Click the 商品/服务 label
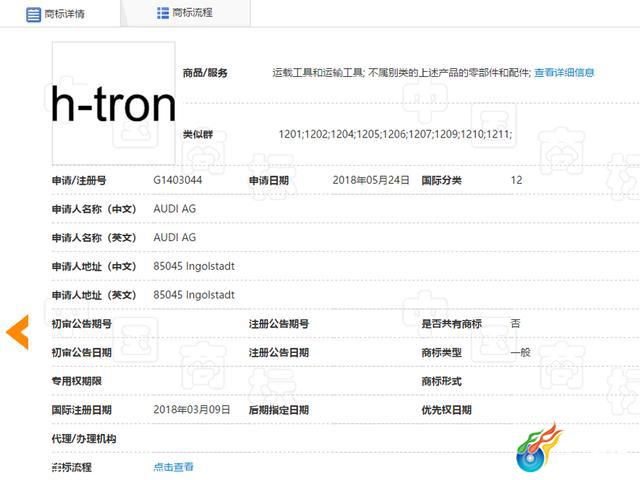640x480 pixels. [x=205, y=73]
